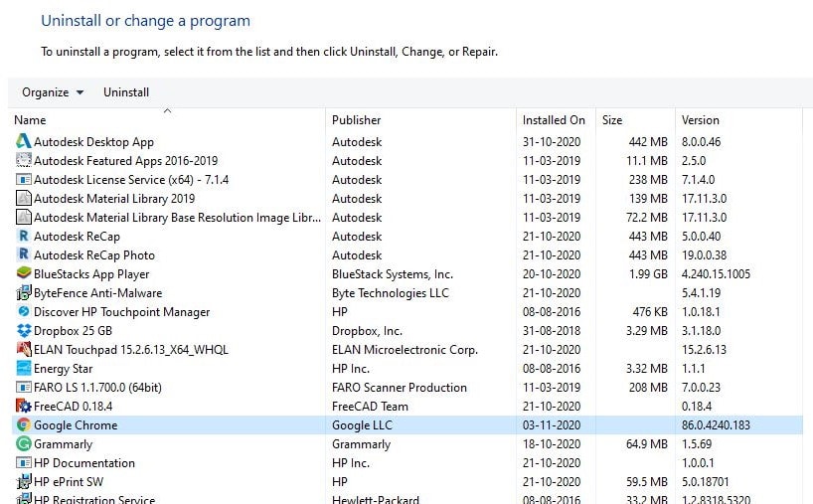Select the Autodesk ReCap Photo entry name

pos(94,255)
